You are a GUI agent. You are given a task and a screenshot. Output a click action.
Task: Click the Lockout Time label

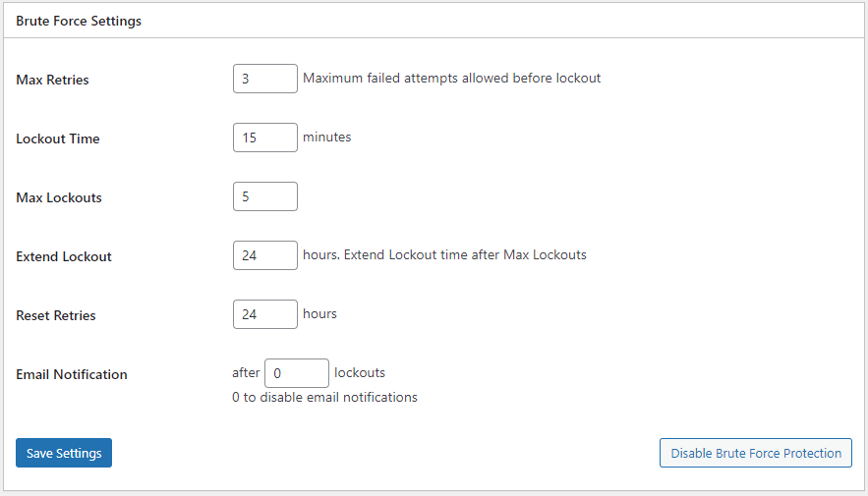coord(58,138)
